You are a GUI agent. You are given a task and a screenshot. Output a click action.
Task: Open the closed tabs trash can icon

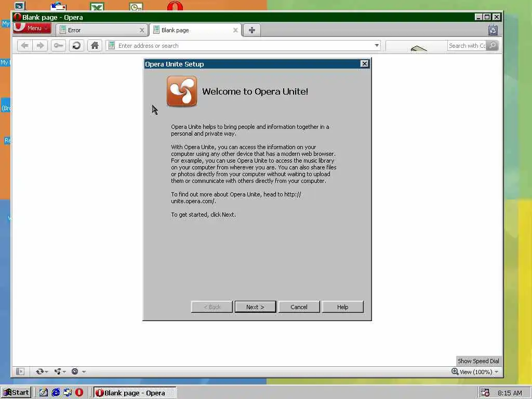[x=493, y=30]
